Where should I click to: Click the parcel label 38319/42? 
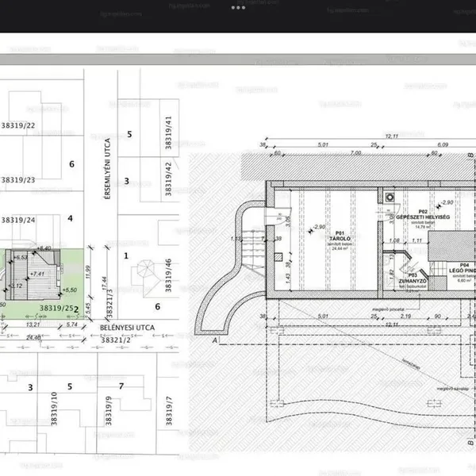[x=168, y=178]
